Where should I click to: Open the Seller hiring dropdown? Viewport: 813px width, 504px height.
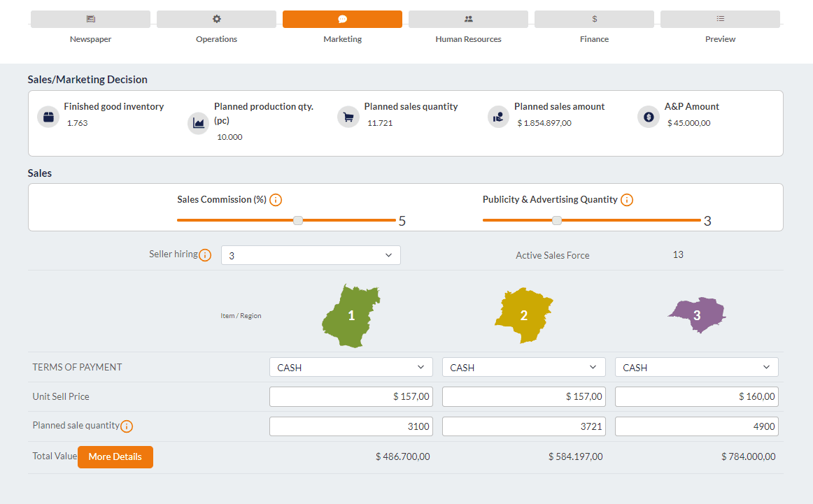[x=311, y=255]
